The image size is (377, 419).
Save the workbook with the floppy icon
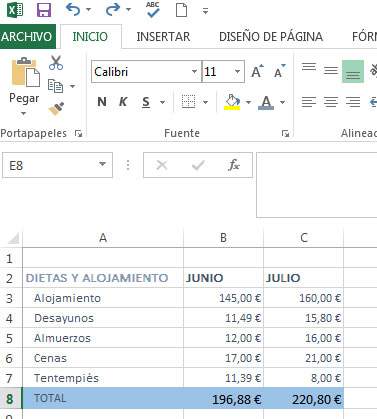(x=44, y=10)
